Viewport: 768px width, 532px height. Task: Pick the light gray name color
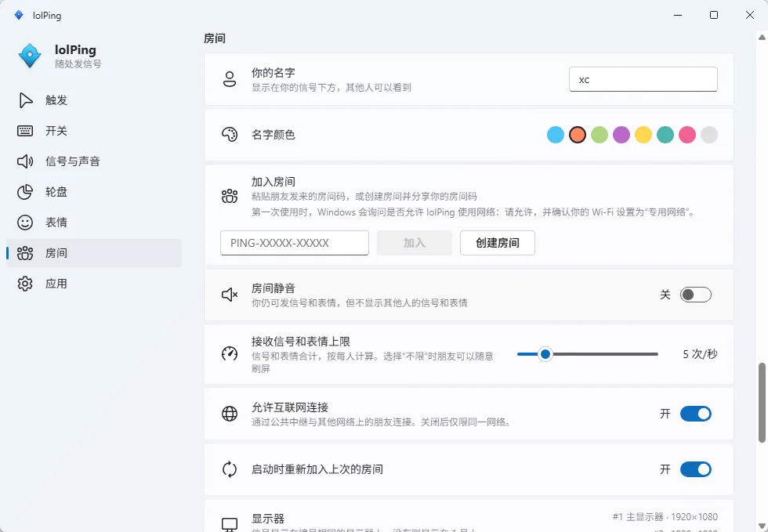709,135
